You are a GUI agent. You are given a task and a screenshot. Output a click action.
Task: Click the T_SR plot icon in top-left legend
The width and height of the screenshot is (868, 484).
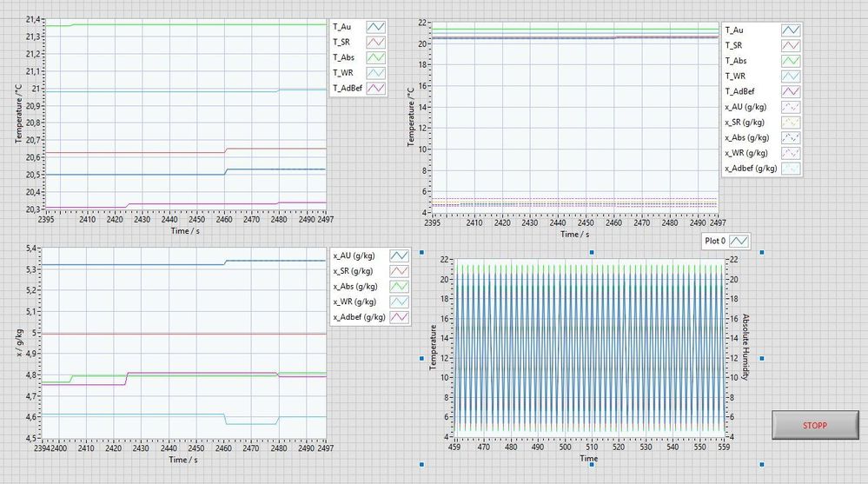click(376, 42)
